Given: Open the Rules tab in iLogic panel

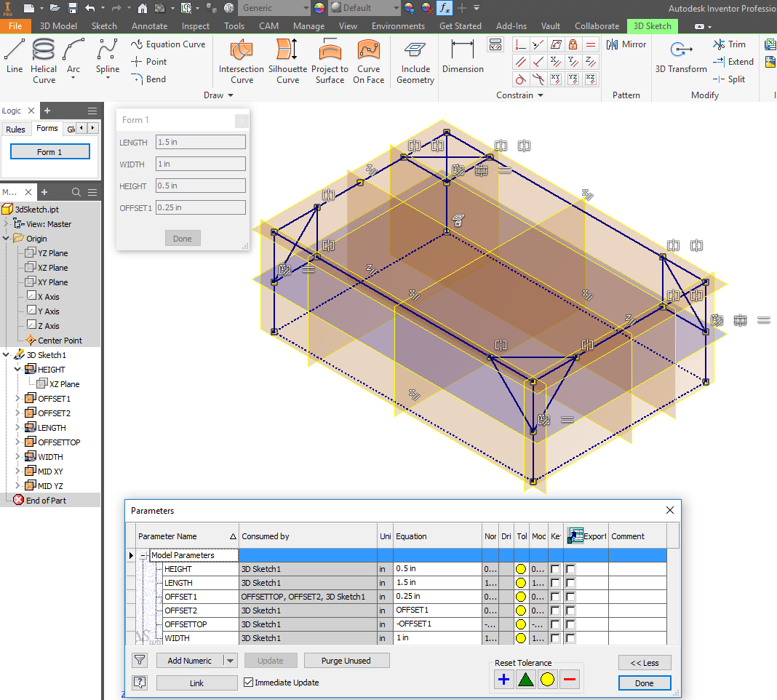Looking at the screenshot, I should (15, 128).
